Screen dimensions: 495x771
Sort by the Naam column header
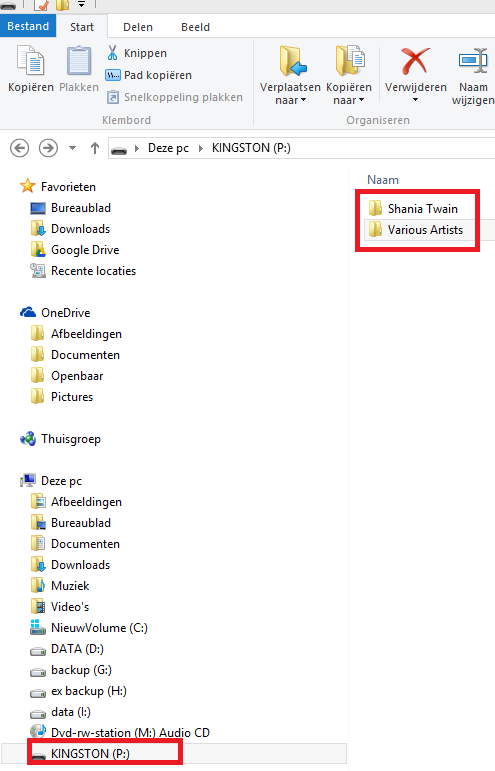tap(383, 180)
